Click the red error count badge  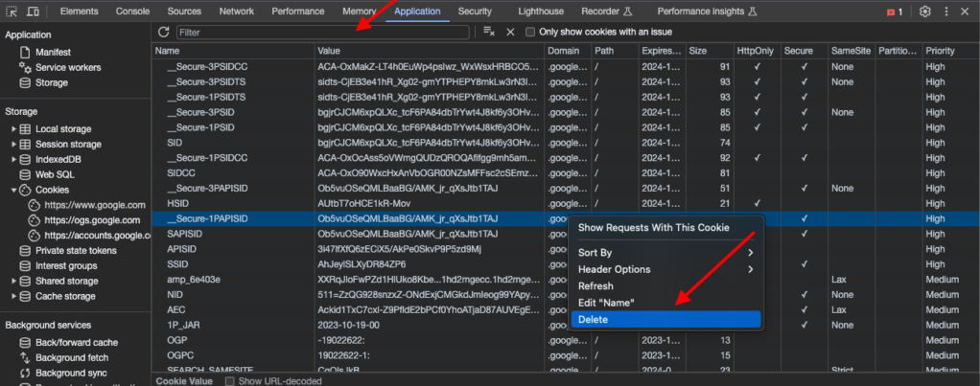pyautogui.click(x=895, y=11)
